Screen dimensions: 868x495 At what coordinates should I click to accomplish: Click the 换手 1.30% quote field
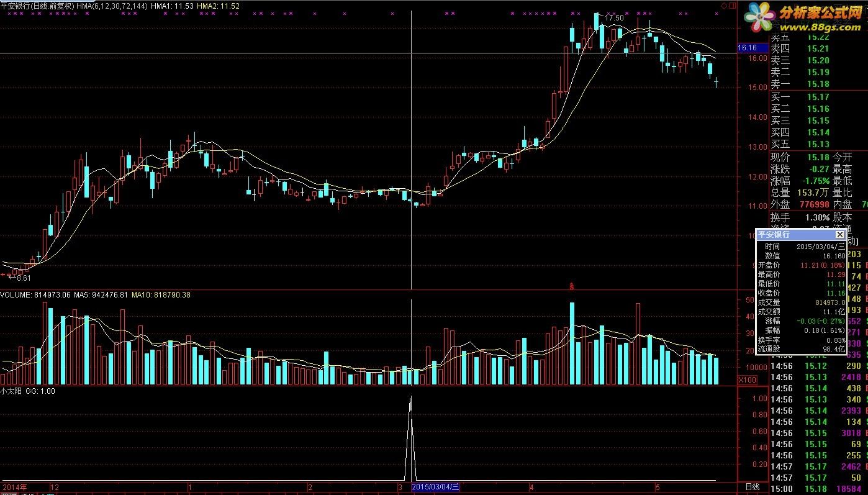tap(800, 217)
